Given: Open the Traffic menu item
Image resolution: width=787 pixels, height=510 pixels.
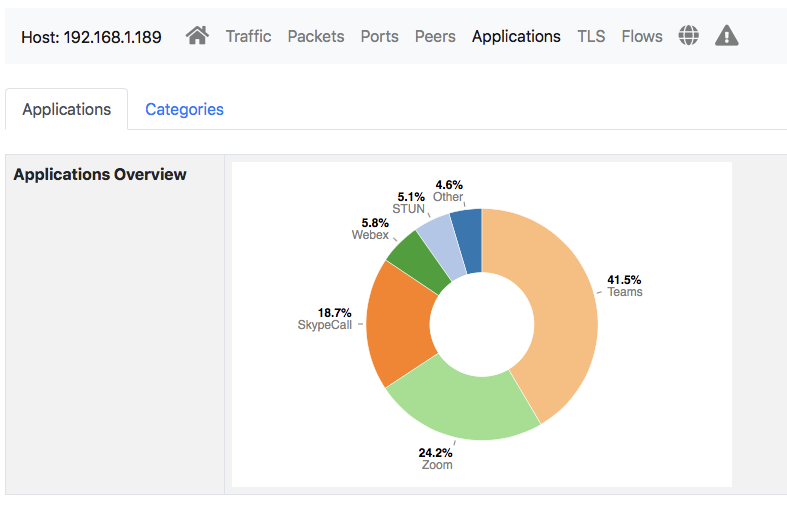Looking at the screenshot, I should (x=248, y=36).
